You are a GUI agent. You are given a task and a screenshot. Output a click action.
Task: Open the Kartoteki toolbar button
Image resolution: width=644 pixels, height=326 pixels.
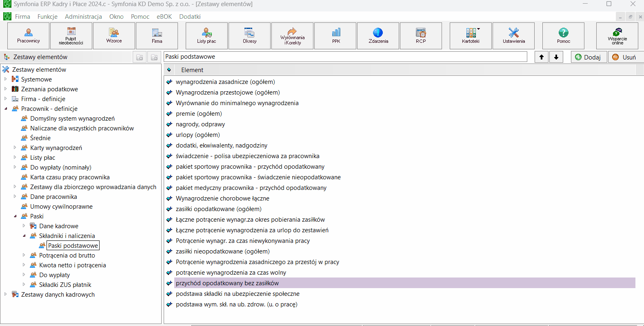click(471, 36)
